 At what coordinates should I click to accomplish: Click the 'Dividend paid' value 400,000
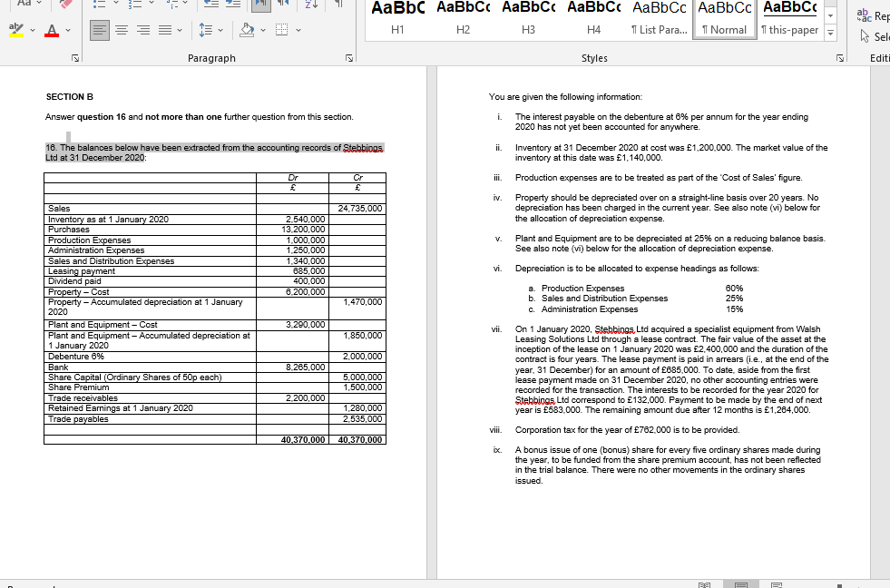click(308, 281)
